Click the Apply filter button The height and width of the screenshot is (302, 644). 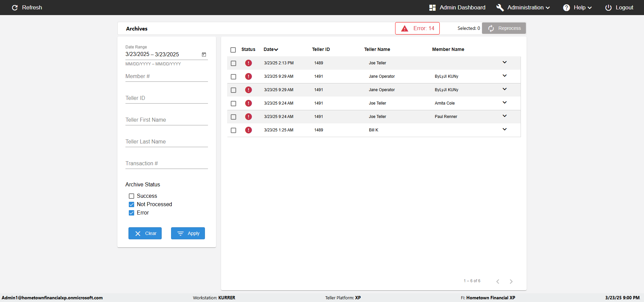click(188, 233)
